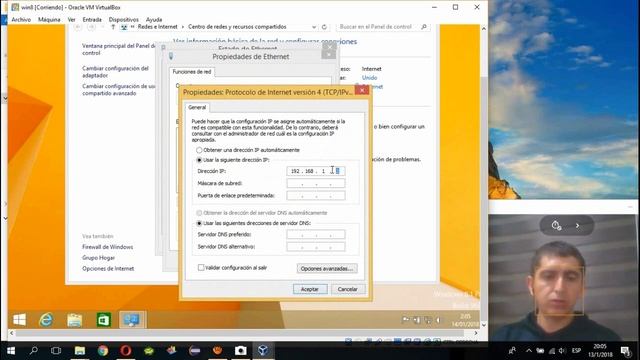This screenshot has width=640, height=360.
Task: Select 'Usar las siguientes direcciones de servidor DNS'
Action: click(199, 223)
